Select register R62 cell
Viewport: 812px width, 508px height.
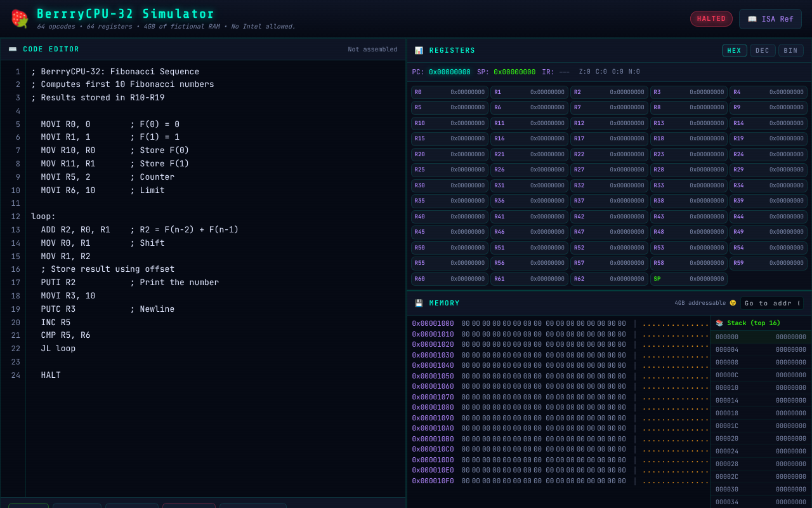tap(609, 279)
